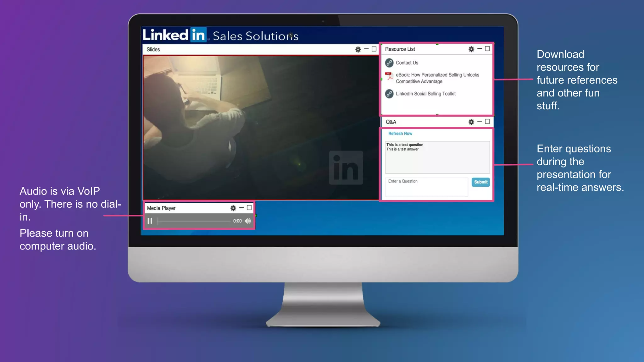Viewport: 644px width, 362px height.
Task: Minimize the Slides panel
Action: click(x=366, y=49)
